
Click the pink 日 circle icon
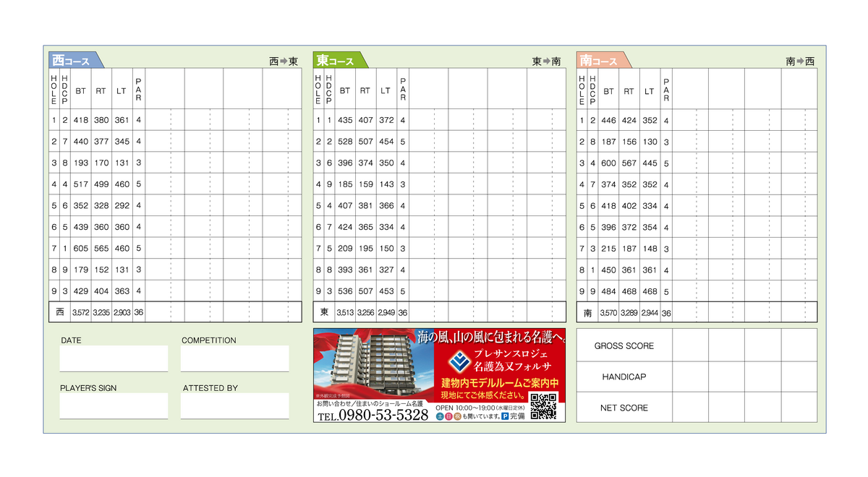point(448,416)
